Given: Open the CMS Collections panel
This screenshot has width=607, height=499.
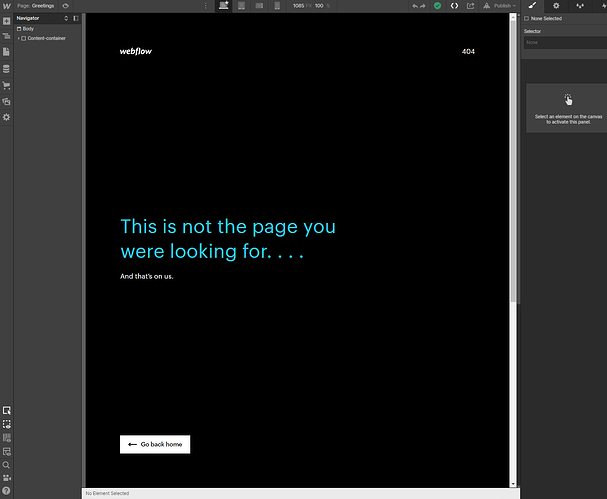Looking at the screenshot, I should (x=7, y=69).
